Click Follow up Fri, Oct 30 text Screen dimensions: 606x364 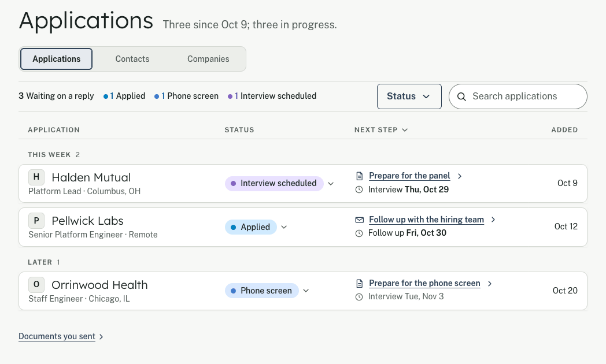click(407, 233)
